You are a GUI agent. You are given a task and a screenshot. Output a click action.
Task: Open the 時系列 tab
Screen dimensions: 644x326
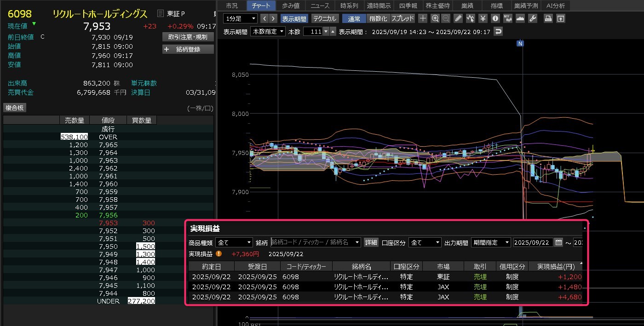tap(350, 6)
